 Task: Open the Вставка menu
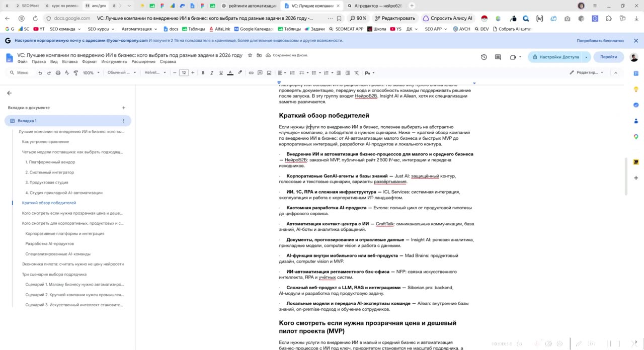click(x=70, y=62)
